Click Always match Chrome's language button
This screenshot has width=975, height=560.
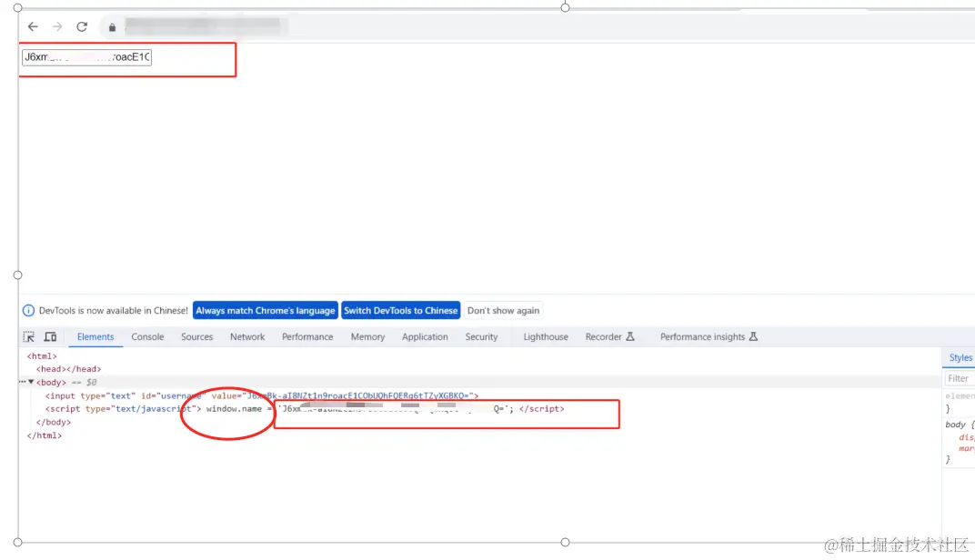[x=266, y=310]
